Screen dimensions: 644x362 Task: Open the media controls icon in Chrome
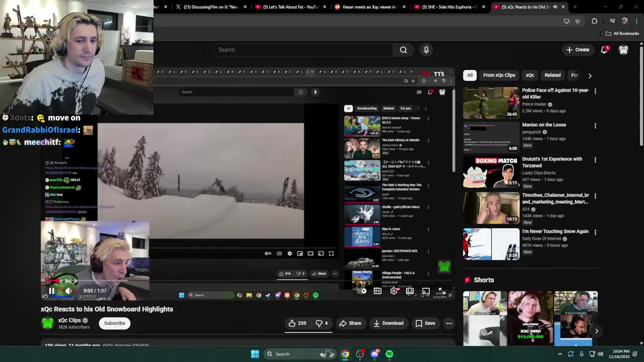pyautogui.click(x=612, y=21)
